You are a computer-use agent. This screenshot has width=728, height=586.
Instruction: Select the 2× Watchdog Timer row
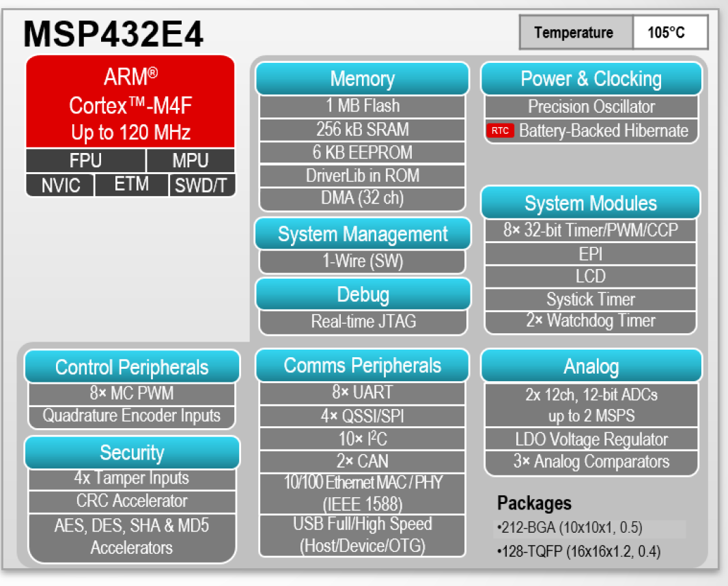tap(591, 321)
